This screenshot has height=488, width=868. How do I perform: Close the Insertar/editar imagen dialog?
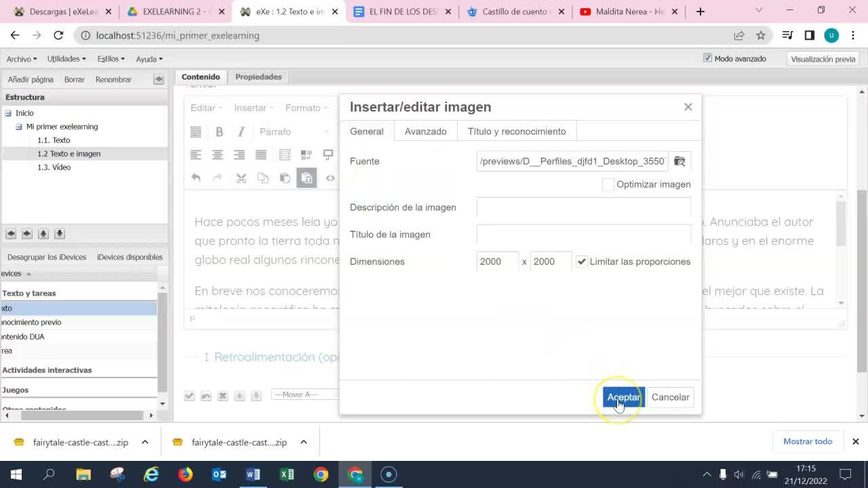[688, 107]
